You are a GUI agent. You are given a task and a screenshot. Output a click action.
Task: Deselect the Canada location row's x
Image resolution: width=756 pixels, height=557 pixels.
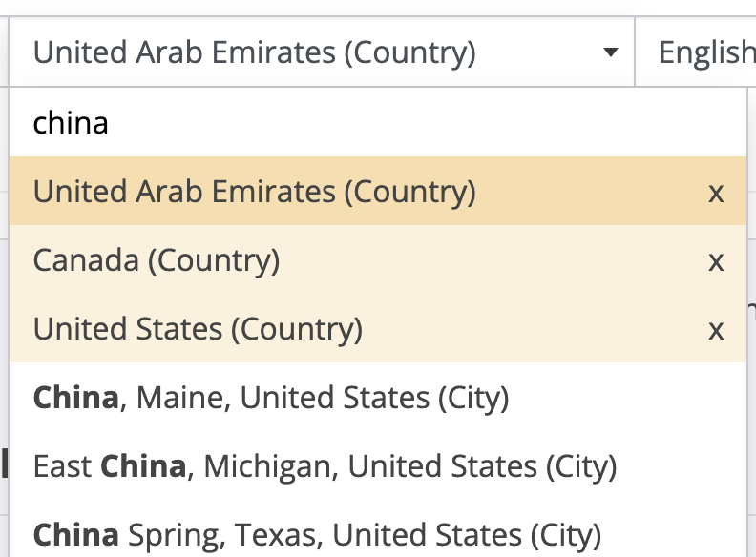pos(716,261)
